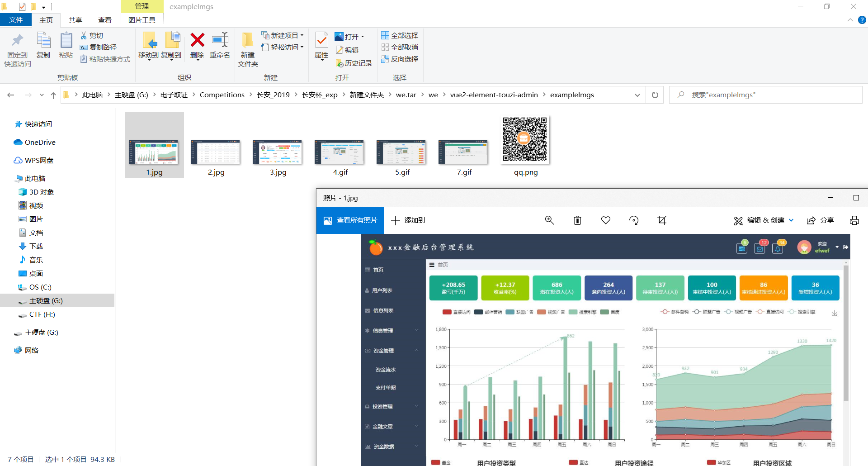
Task: Open the File tab
Action: point(16,20)
